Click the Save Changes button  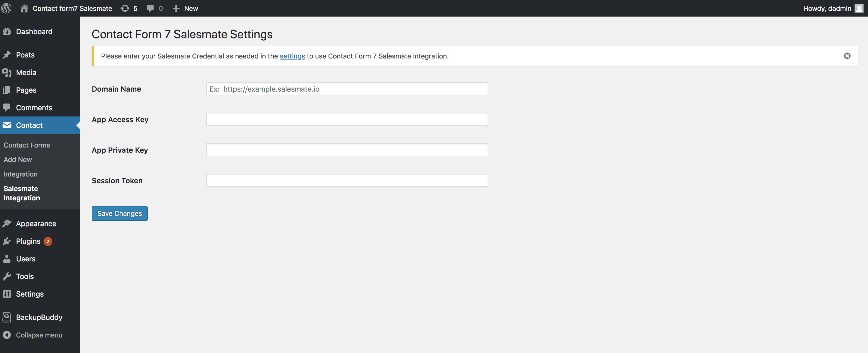(x=120, y=213)
